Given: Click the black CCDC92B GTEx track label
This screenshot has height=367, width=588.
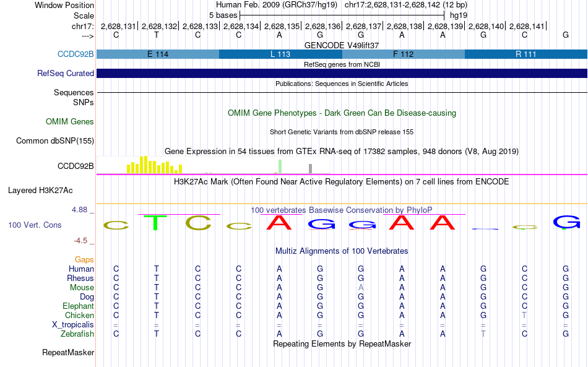Looking at the screenshot, I should click(x=76, y=166).
